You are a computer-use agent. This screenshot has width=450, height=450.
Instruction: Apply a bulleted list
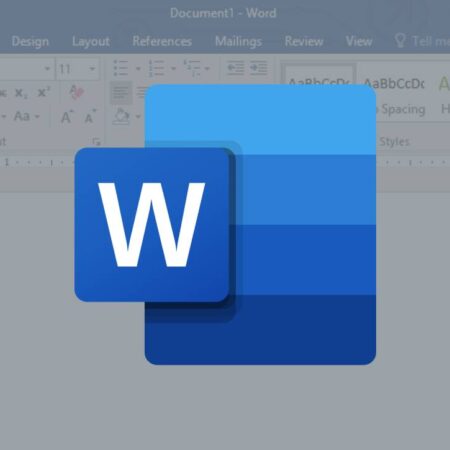pyautogui.click(x=121, y=68)
